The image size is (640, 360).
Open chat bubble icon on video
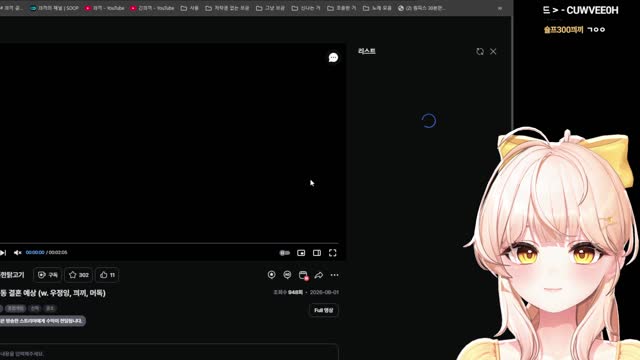pos(333,58)
